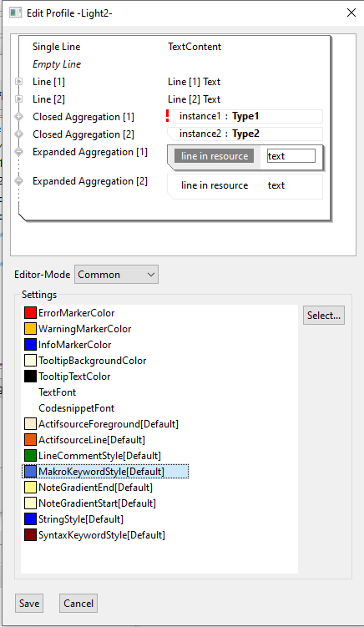
Task: Click the NoteGradientEnd yellow swatch
Action: coord(30,488)
